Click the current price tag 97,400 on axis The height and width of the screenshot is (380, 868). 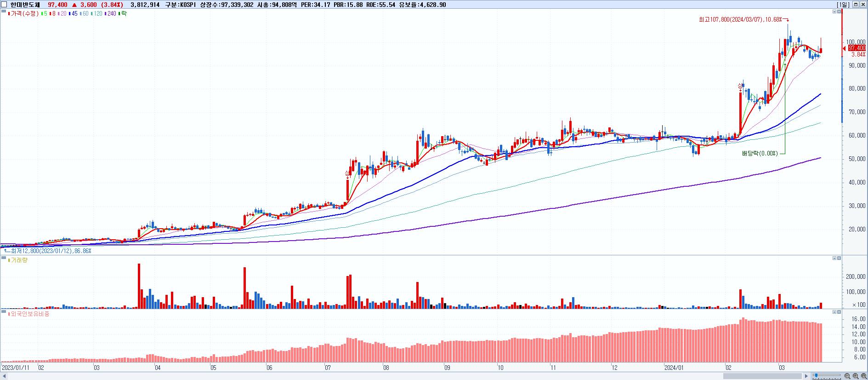(857, 48)
